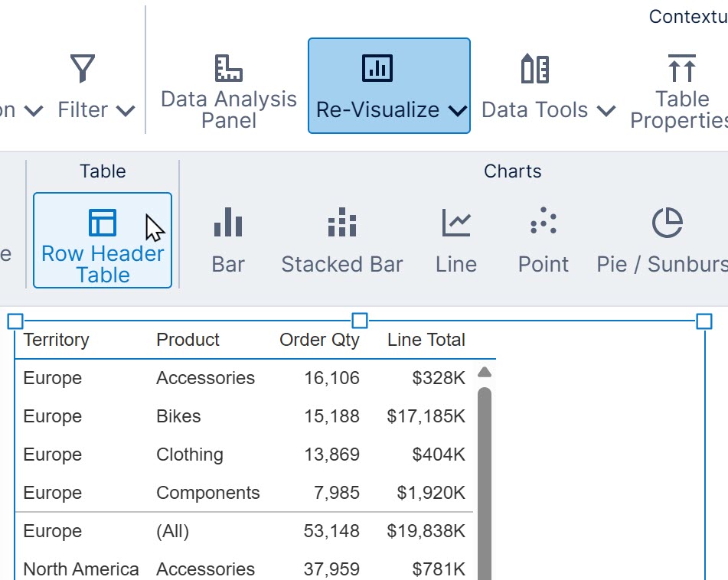Select the Row Header Table option
The width and height of the screenshot is (728, 580).
click(102, 241)
